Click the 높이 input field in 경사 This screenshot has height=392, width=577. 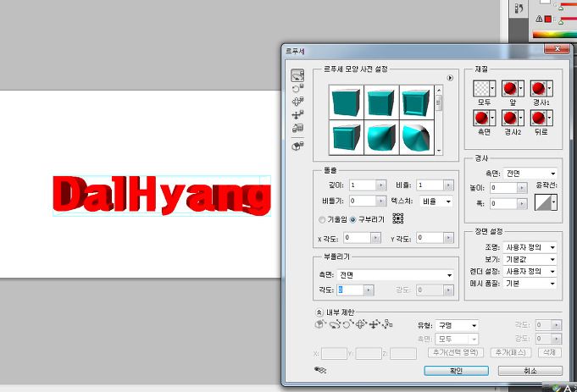click(503, 188)
